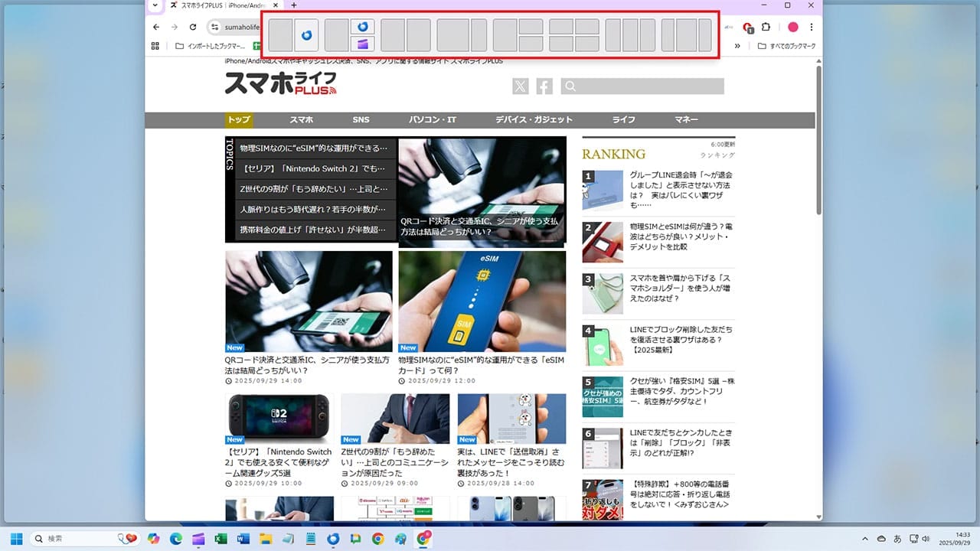
Task: Open the Chrome extensions puzzle icon
Action: (765, 28)
